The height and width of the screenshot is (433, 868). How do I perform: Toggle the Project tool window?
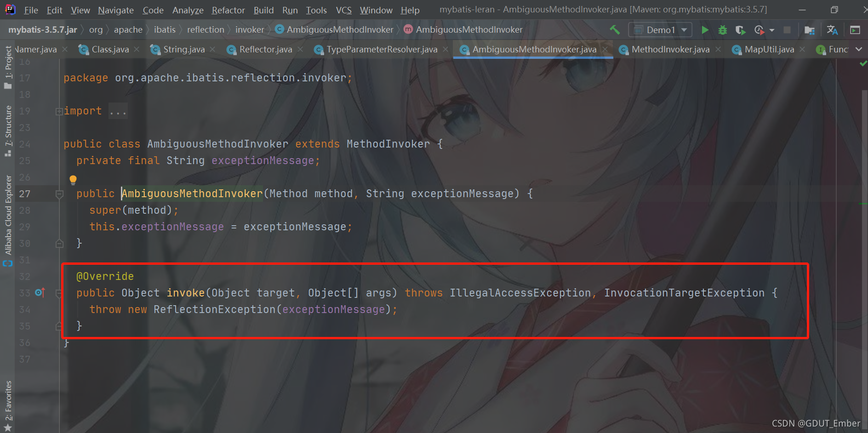pyautogui.click(x=8, y=68)
